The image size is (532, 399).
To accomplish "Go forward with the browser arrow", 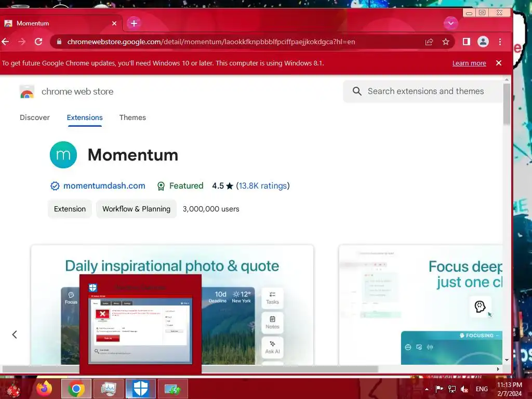I will (22, 42).
